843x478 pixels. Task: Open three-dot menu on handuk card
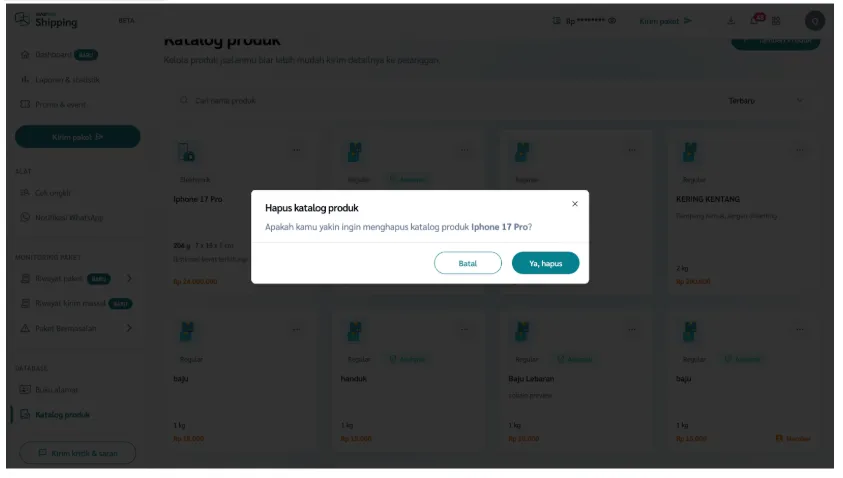464,329
